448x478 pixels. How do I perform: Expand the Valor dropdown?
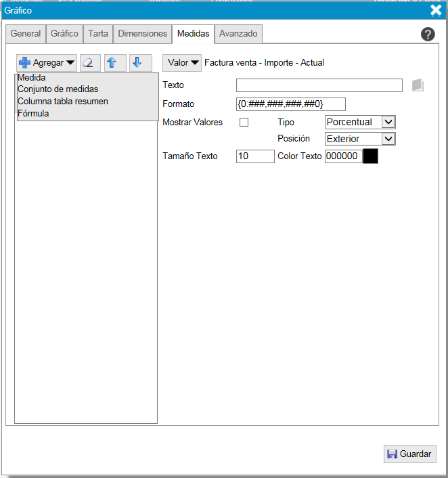183,63
